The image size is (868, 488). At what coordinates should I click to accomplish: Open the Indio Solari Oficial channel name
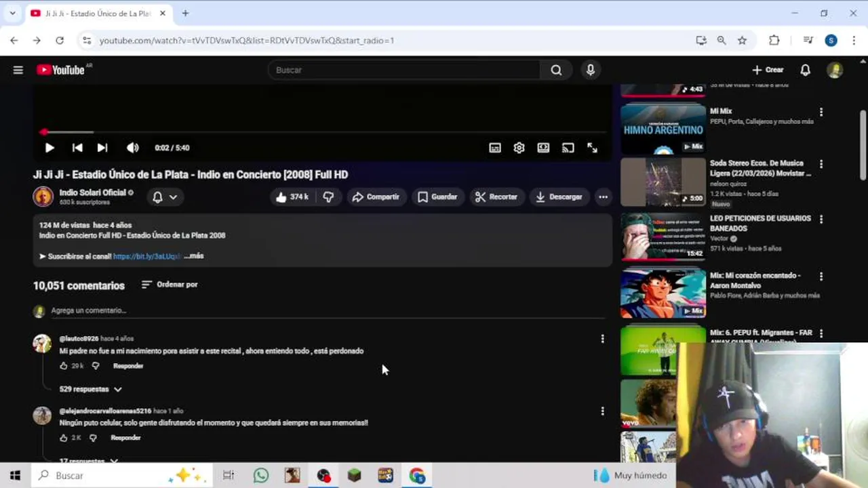[x=92, y=192]
